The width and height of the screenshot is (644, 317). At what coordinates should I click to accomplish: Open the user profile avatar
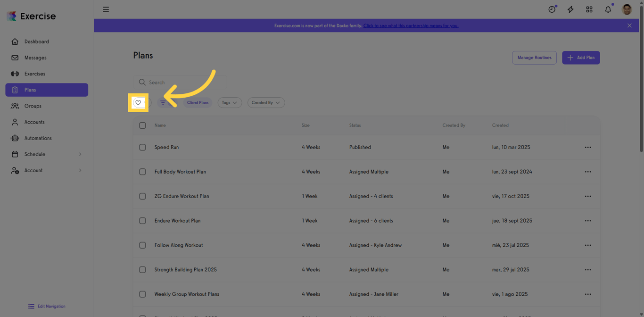627,9
